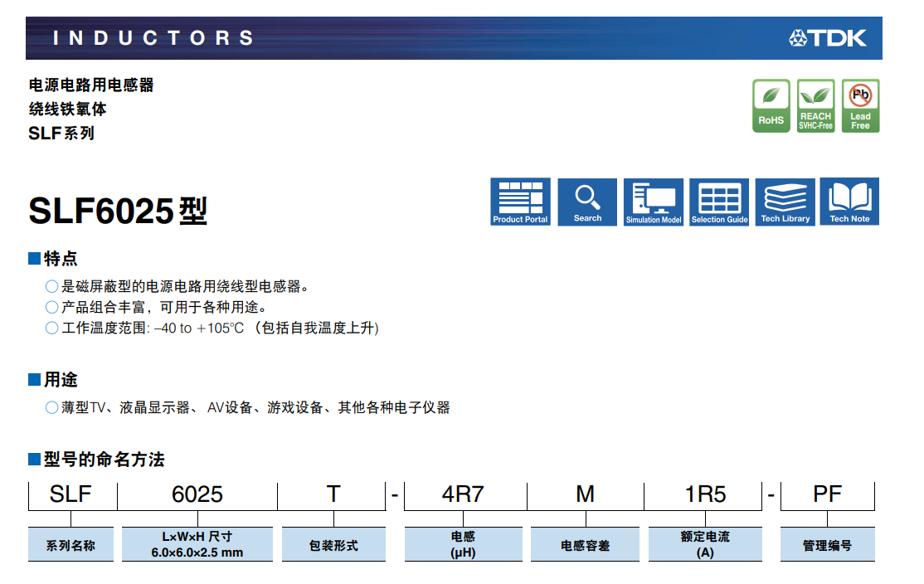Click the INDUCTORS header title
The width and height of the screenshot is (924, 584).
(x=153, y=38)
